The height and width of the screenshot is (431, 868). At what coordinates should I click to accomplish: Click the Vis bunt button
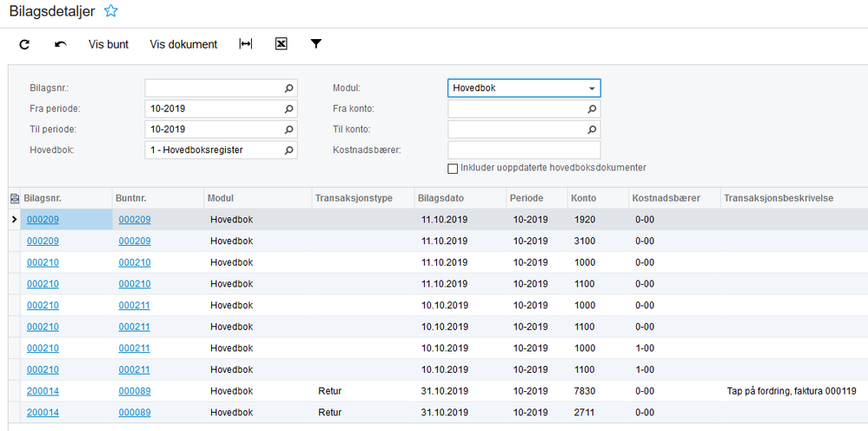tap(109, 44)
